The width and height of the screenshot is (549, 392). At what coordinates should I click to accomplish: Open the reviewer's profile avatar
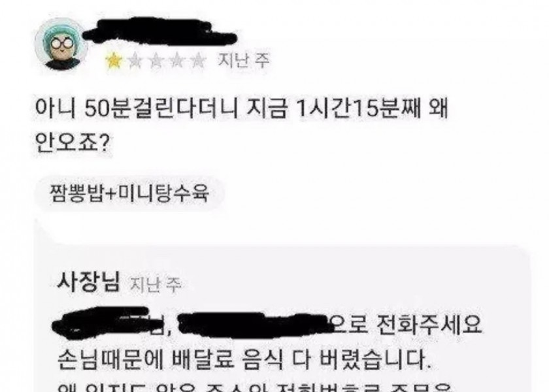[61, 44]
